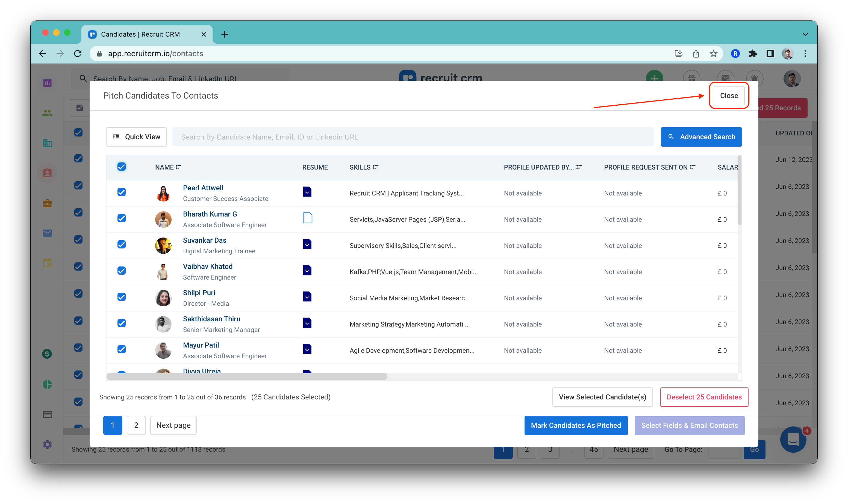This screenshot has height=504, width=848.
Task: Open the calendar icon in sidebar
Action: click(47, 263)
